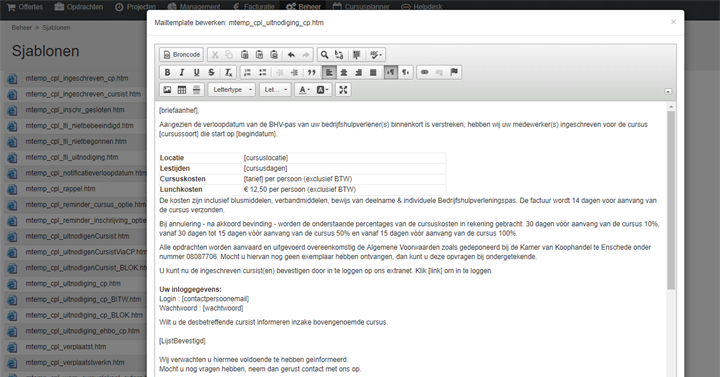Open the spell check dropdown
This screenshot has width=720, height=377.
click(x=376, y=55)
